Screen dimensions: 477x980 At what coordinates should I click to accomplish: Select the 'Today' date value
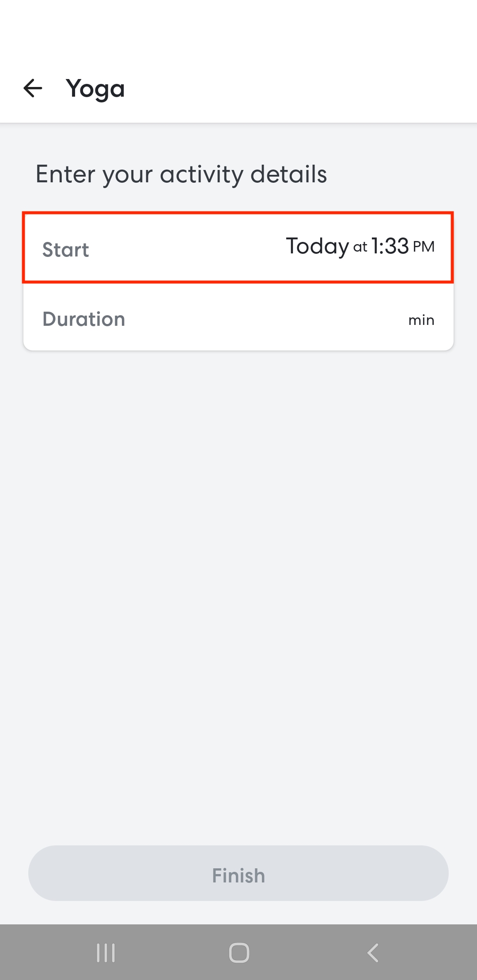click(318, 246)
